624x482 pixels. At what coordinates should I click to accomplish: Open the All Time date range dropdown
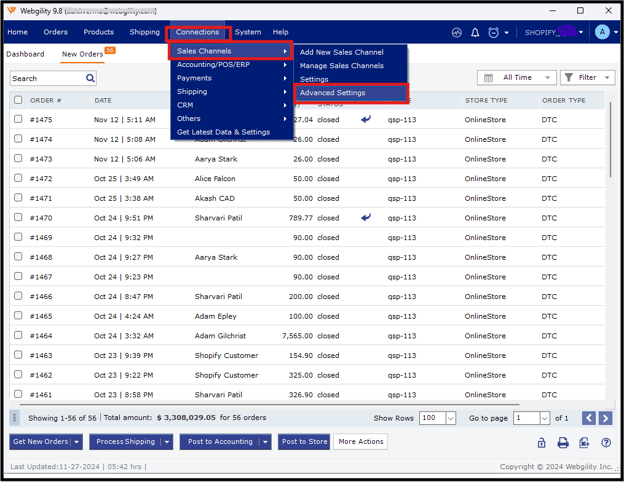[x=517, y=78]
